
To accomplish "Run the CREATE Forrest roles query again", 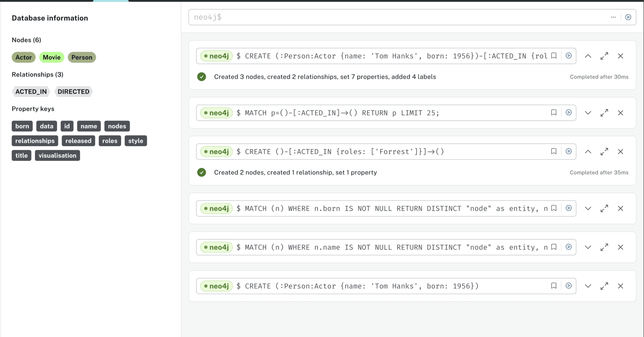I will pyautogui.click(x=568, y=151).
